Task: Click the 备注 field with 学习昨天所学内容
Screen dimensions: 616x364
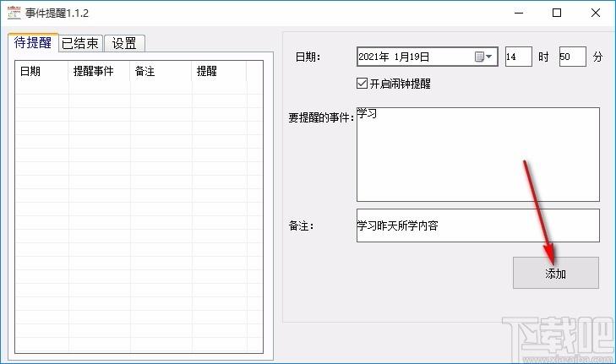Action: pos(477,225)
